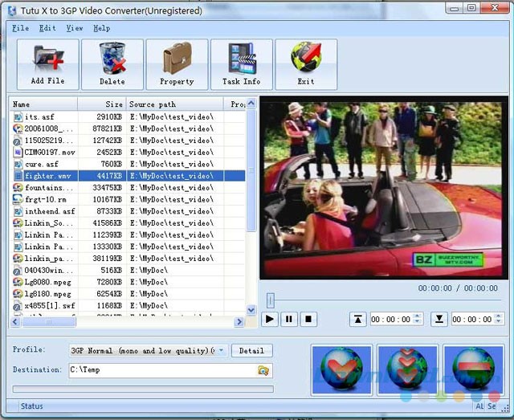Click the end time stepper arrows

499,319
